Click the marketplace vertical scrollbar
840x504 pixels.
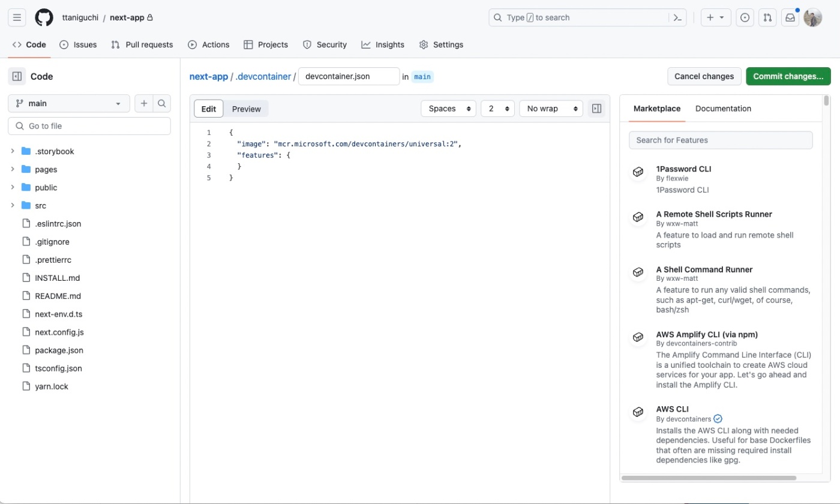click(827, 100)
